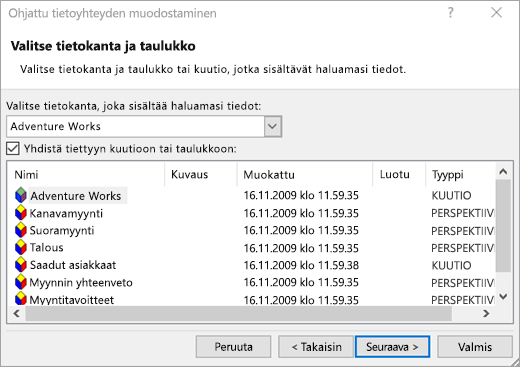The height and width of the screenshot is (367, 520).
Task: Click the Kanavamyynti row modified date
Action: (301, 213)
